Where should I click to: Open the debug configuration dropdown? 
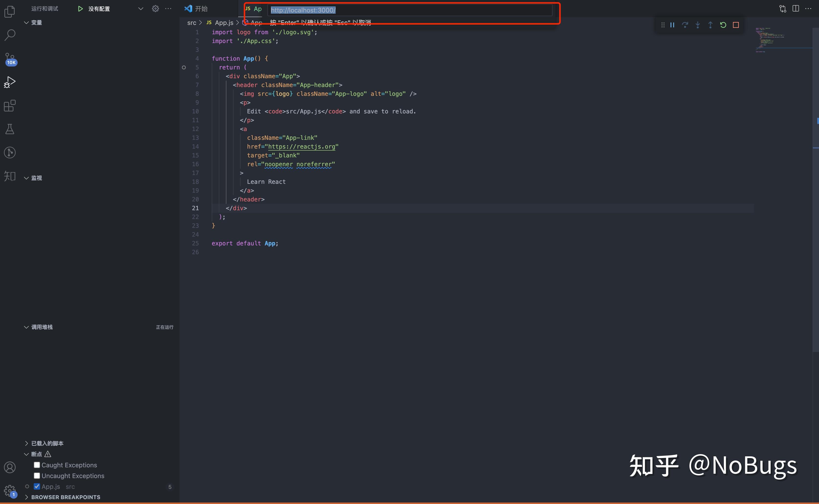tap(140, 8)
